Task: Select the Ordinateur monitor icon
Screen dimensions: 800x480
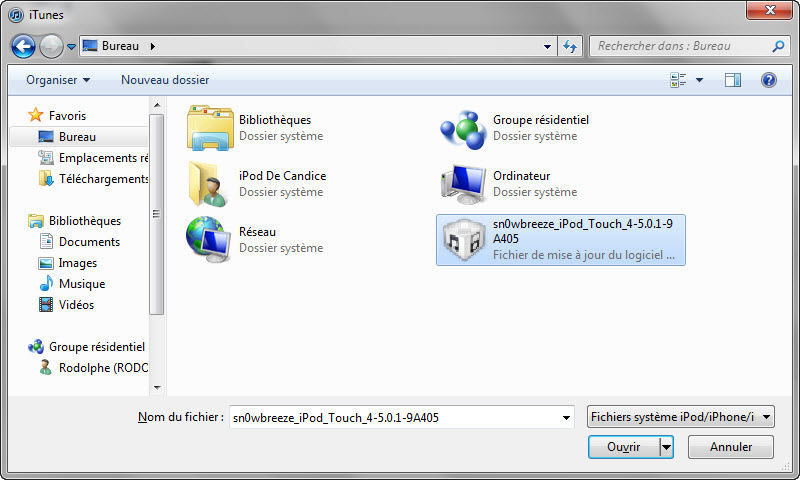Action: 463,184
